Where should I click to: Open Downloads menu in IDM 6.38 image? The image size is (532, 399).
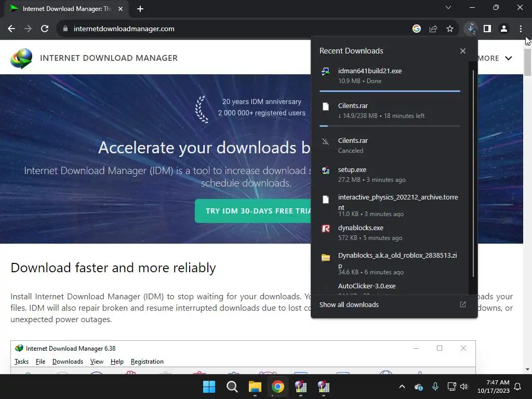(68, 362)
